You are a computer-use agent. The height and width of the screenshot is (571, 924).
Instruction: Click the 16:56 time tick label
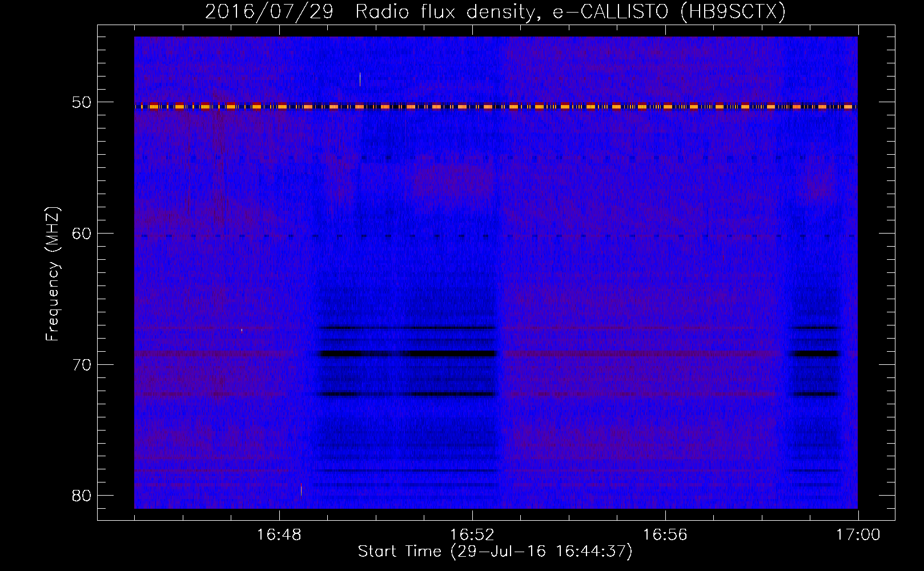coord(665,535)
